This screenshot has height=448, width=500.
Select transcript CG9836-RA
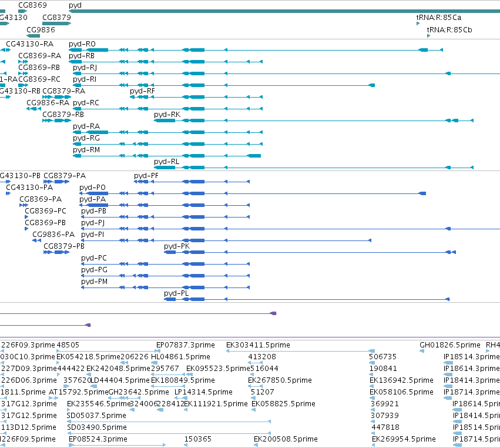[x=34, y=109]
